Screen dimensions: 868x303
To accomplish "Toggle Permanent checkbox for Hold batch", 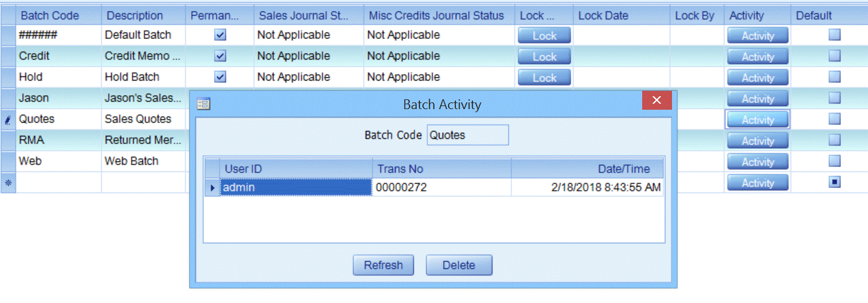I will [x=220, y=77].
